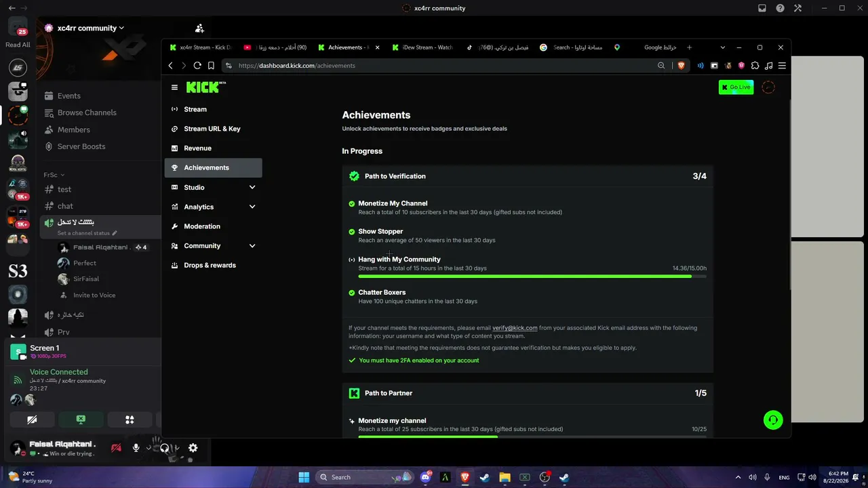Open Server Boosts in Discord
Screen dimensions: 868x488
81,146
